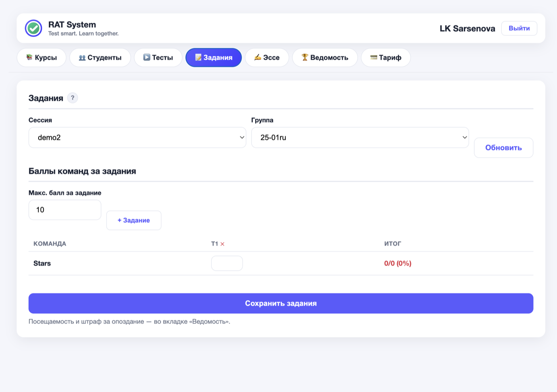
Task: Click the Выйти logout button
Action: click(519, 28)
